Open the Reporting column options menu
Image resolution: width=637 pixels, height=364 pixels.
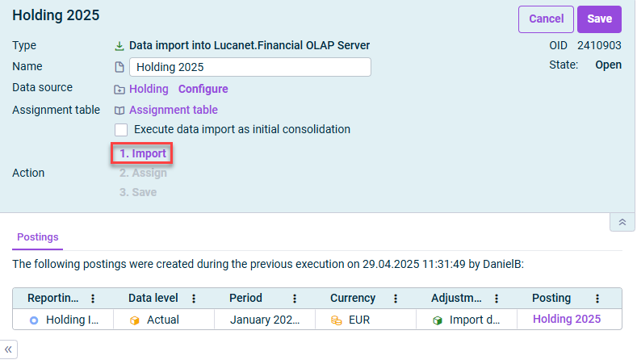[x=93, y=299]
